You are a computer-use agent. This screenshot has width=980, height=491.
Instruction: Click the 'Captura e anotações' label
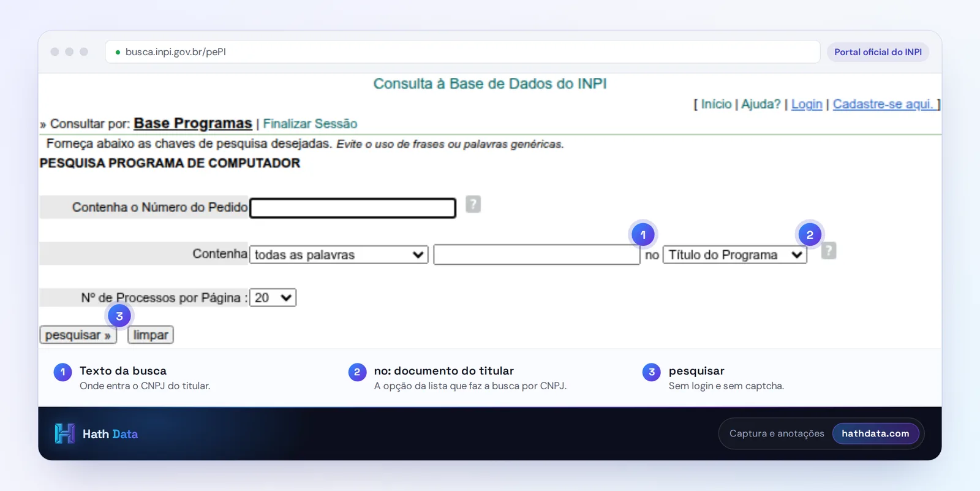[777, 433]
